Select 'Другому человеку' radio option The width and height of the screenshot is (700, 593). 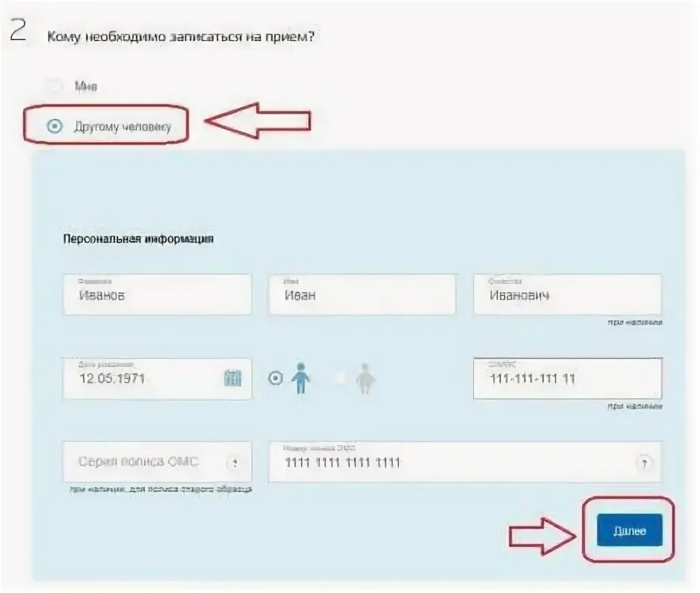click(54, 126)
